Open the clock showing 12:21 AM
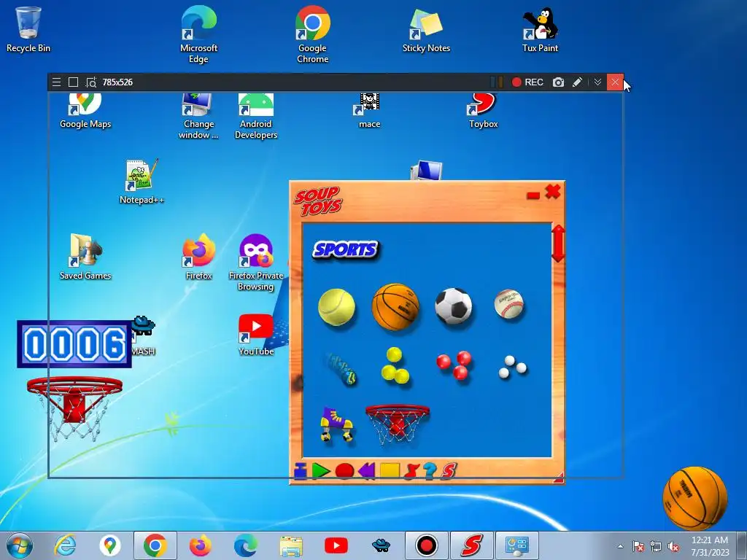 click(710, 545)
